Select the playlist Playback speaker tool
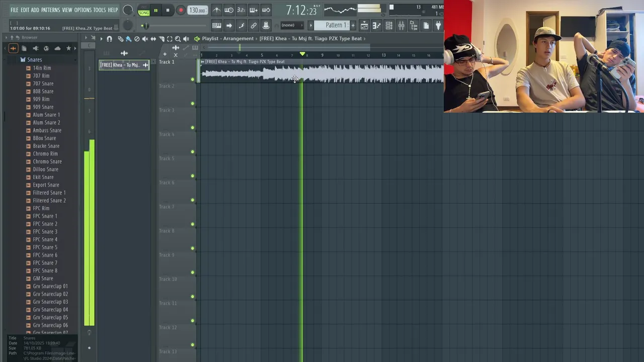 tap(186, 39)
